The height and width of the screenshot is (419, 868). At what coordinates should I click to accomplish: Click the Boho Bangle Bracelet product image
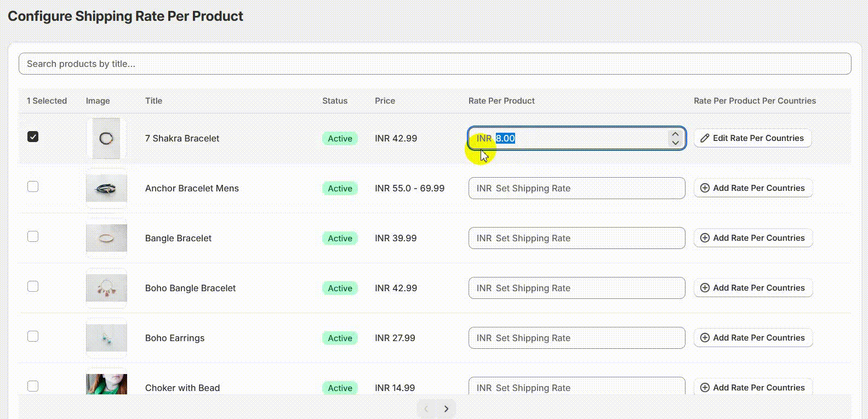pos(106,288)
